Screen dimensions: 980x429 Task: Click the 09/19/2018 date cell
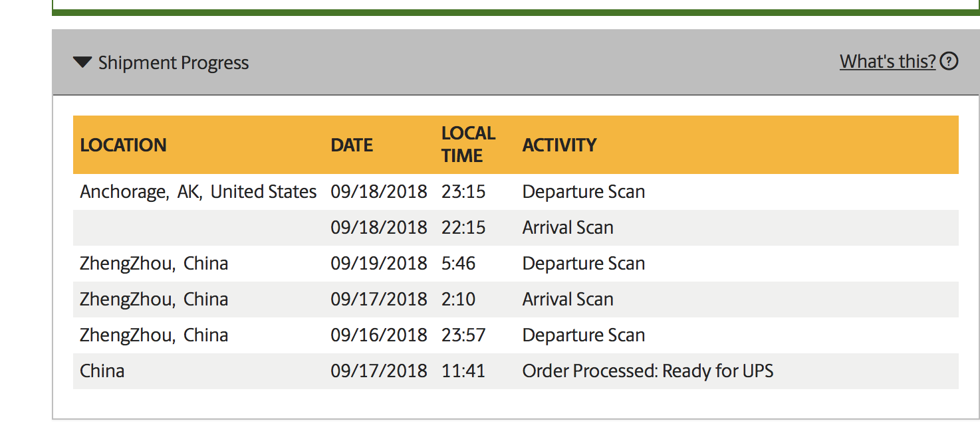point(379,264)
